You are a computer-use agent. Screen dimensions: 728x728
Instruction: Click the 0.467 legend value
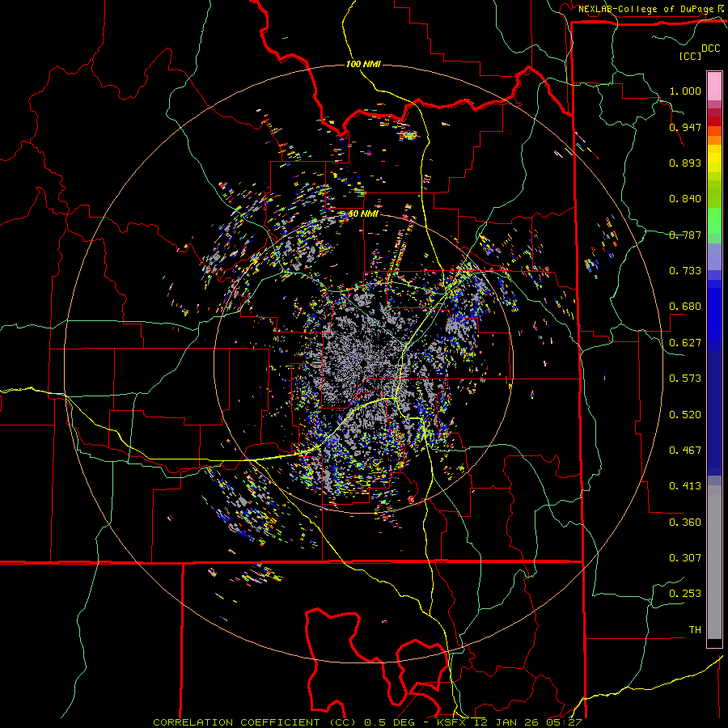pos(685,451)
